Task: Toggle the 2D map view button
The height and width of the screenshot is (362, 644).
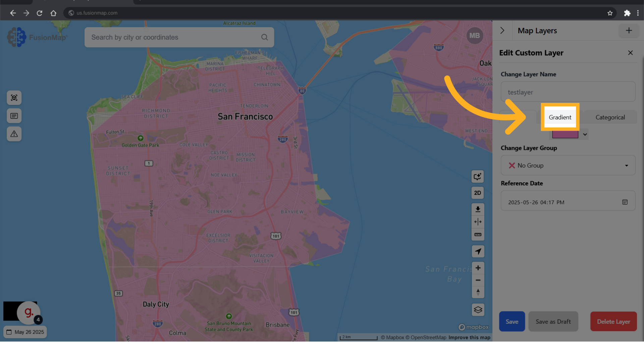Action: (478, 193)
